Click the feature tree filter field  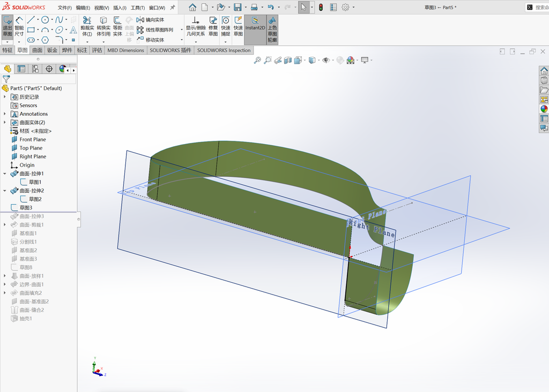click(39, 79)
